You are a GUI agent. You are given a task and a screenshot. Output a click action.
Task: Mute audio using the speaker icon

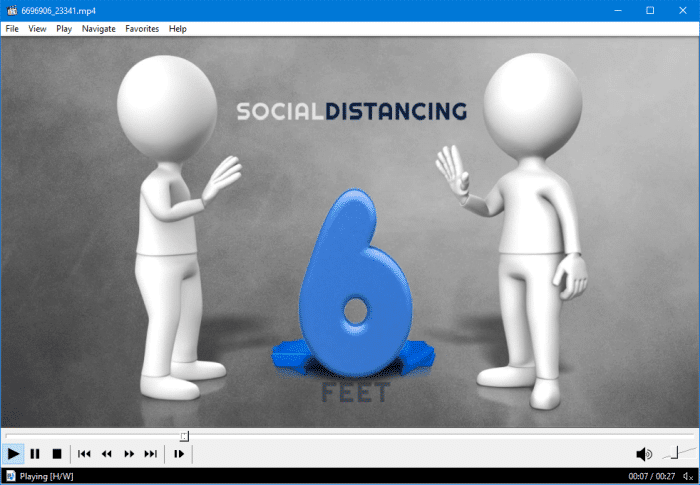coord(644,454)
